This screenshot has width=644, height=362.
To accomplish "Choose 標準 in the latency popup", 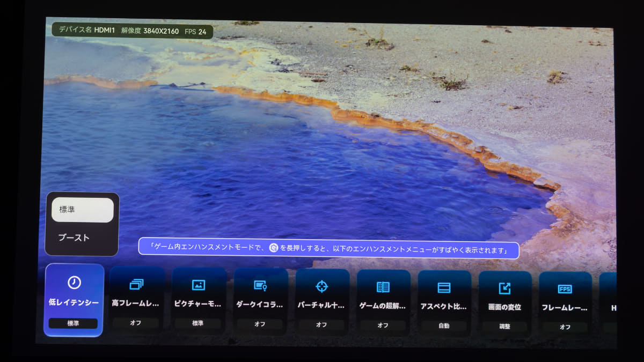I will pos(83,210).
